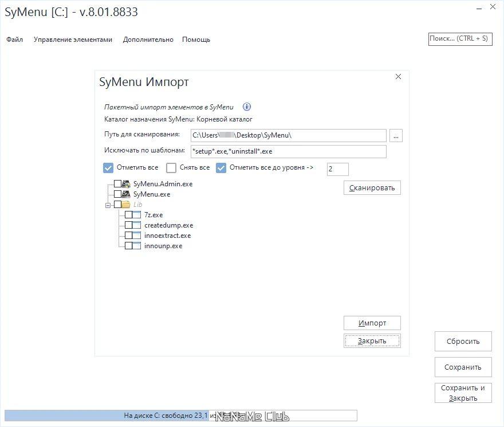Minimize the SyMenu main window
Screen dimensions: 504x427
pyautogui.click(x=479, y=7)
